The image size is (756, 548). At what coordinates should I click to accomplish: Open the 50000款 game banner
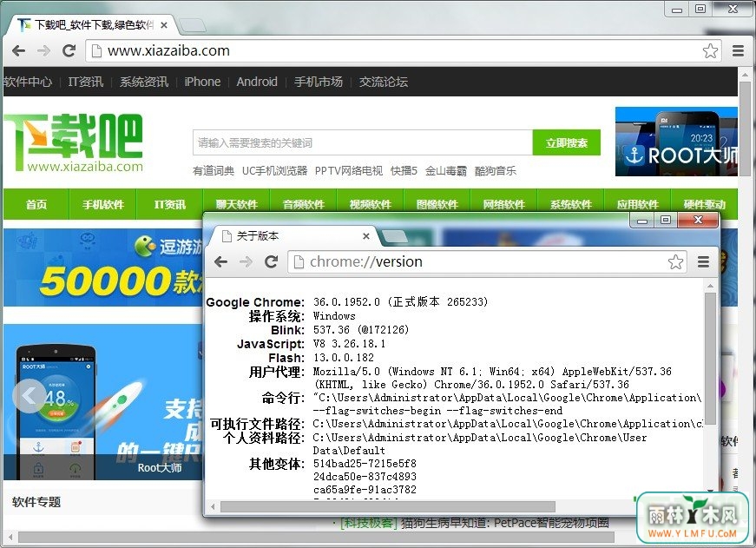[103, 267]
